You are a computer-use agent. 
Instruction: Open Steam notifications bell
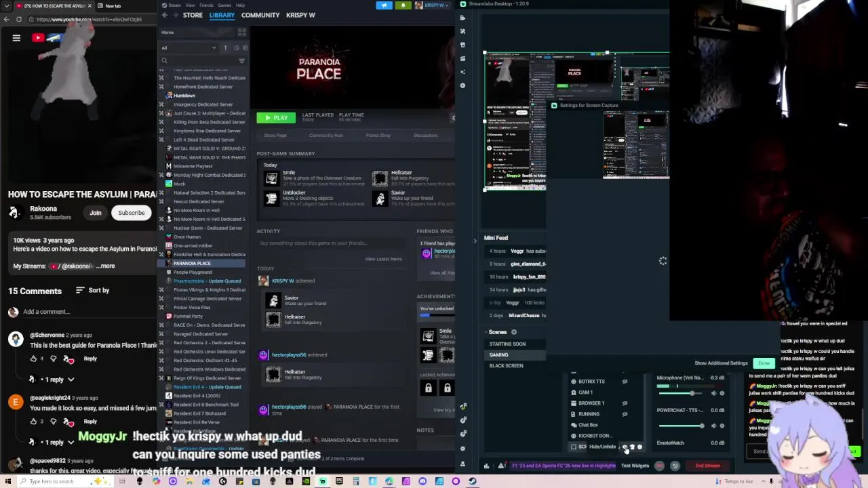pyautogui.click(x=403, y=5)
